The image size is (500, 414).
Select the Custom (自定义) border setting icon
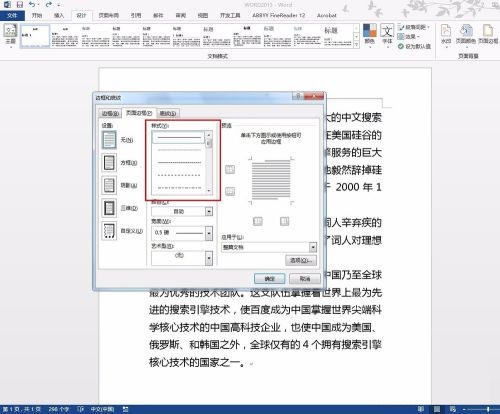pyautogui.click(x=109, y=231)
